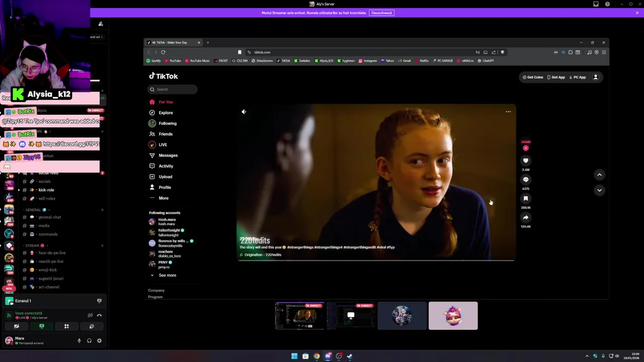The height and width of the screenshot is (362, 644).
Task: Open Friends in the TikTok sidebar
Action: [x=161, y=134]
